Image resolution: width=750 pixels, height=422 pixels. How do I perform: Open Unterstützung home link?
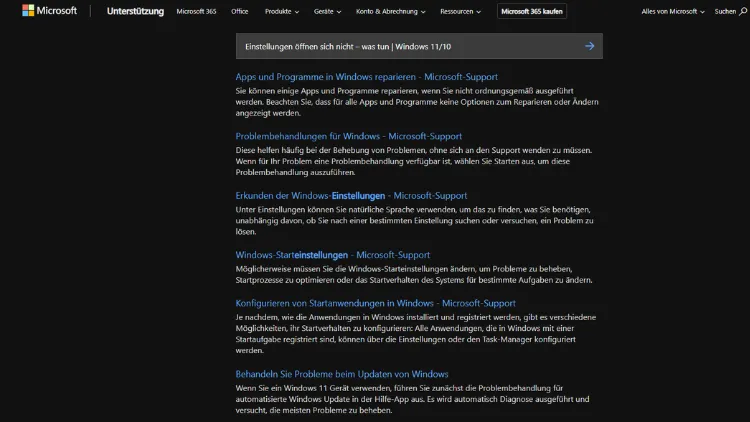tap(135, 11)
